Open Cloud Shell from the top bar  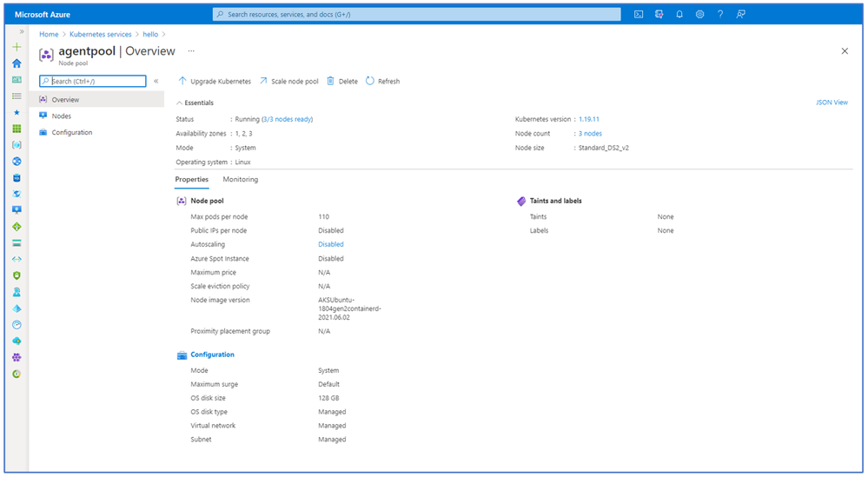tap(639, 15)
